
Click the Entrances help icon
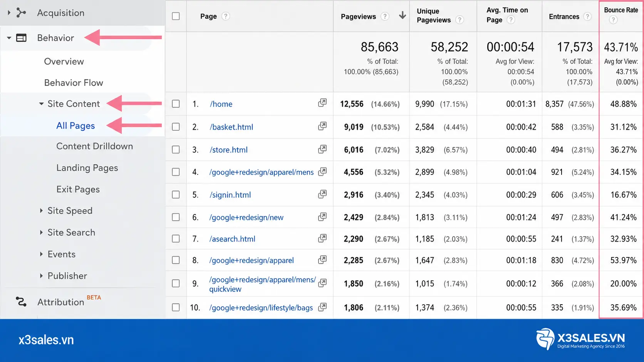pyautogui.click(x=587, y=16)
